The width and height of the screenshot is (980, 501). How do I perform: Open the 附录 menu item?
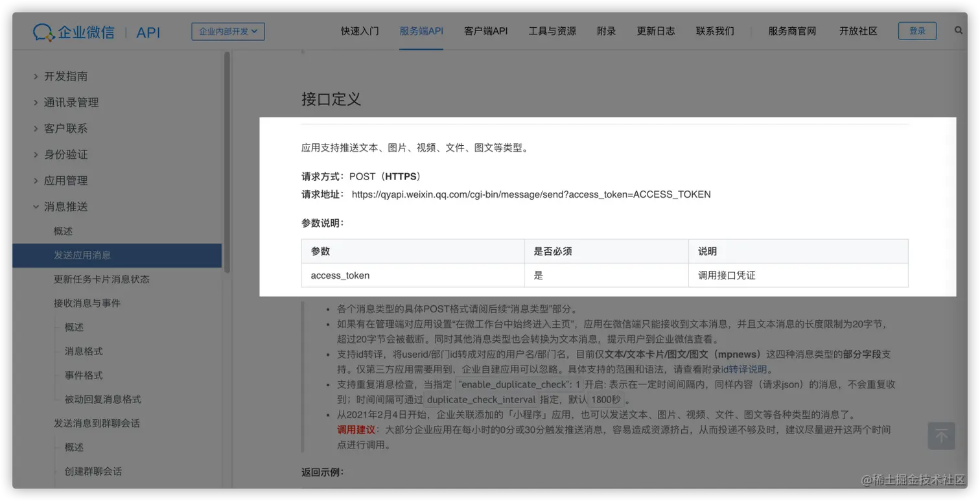606,30
